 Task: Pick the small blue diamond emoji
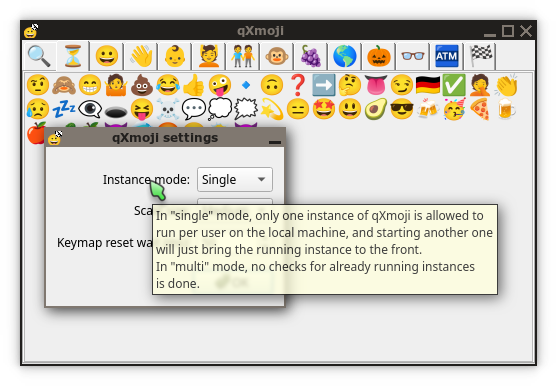pos(246,85)
